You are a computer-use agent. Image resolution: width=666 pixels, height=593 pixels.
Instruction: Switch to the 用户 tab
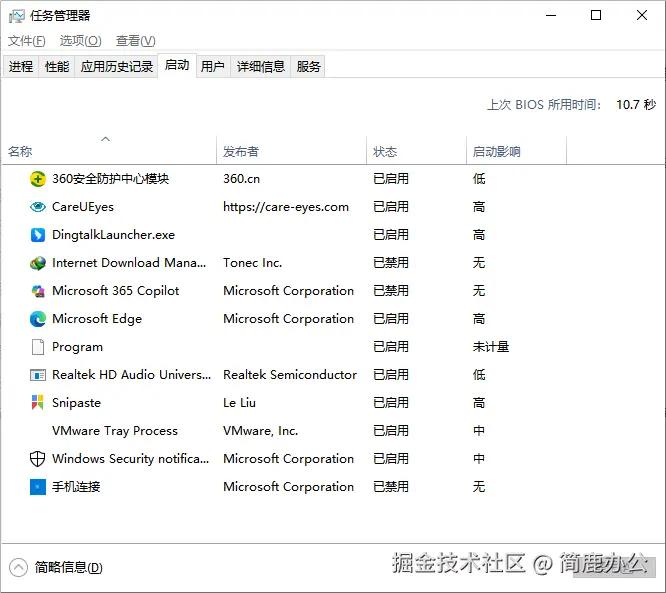(213, 67)
